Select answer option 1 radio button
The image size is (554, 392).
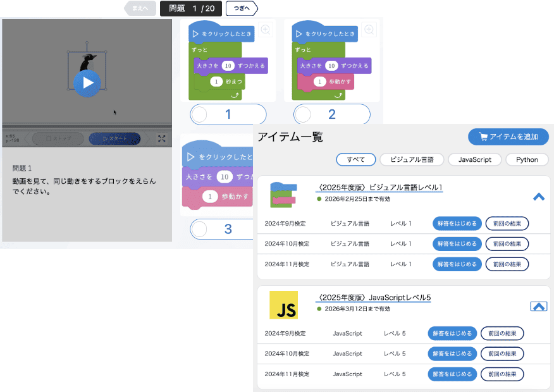[199, 114]
